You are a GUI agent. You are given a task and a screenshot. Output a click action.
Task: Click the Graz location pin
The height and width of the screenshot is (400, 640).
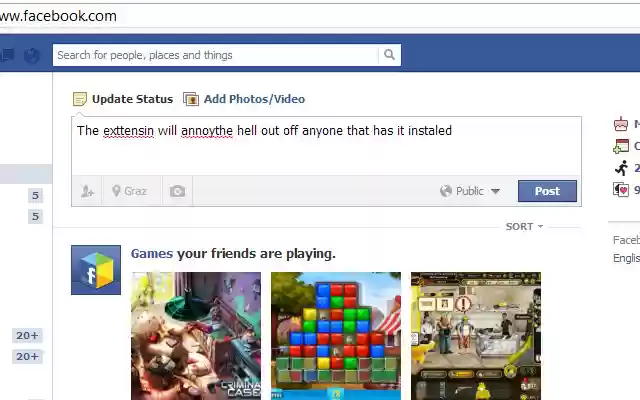click(x=116, y=191)
